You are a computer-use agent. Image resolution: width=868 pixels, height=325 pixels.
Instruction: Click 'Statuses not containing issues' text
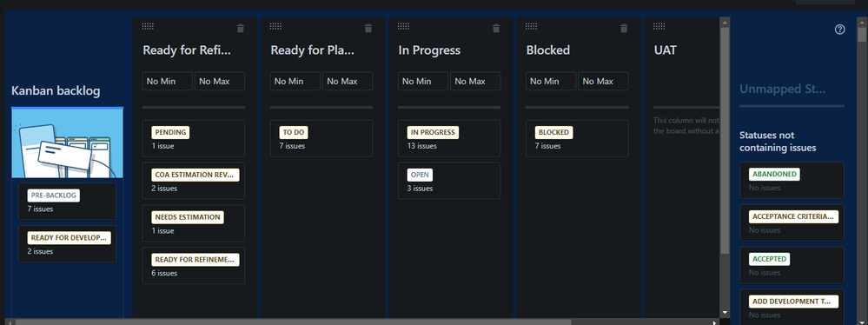[x=778, y=142]
